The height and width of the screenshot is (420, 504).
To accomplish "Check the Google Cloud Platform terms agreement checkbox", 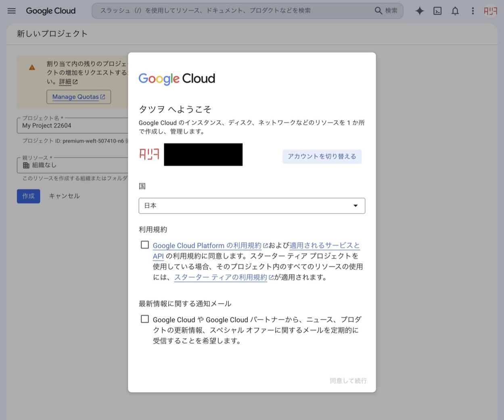I will click(x=145, y=245).
